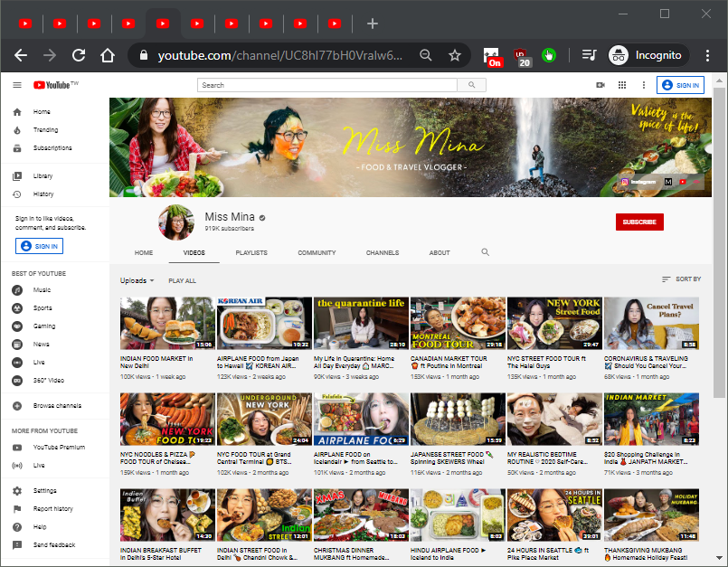
Task: Click the browser zoom magnifier icon
Action: click(x=425, y=56)
